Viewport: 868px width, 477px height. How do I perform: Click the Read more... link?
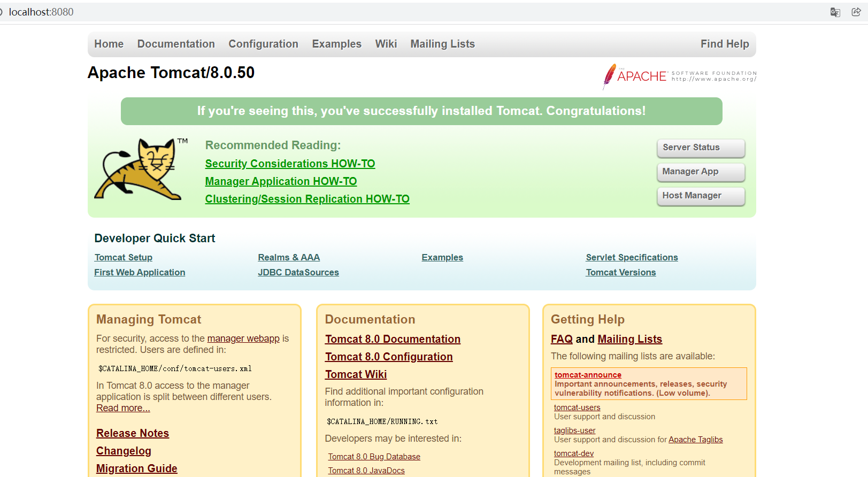coord(123,408)
